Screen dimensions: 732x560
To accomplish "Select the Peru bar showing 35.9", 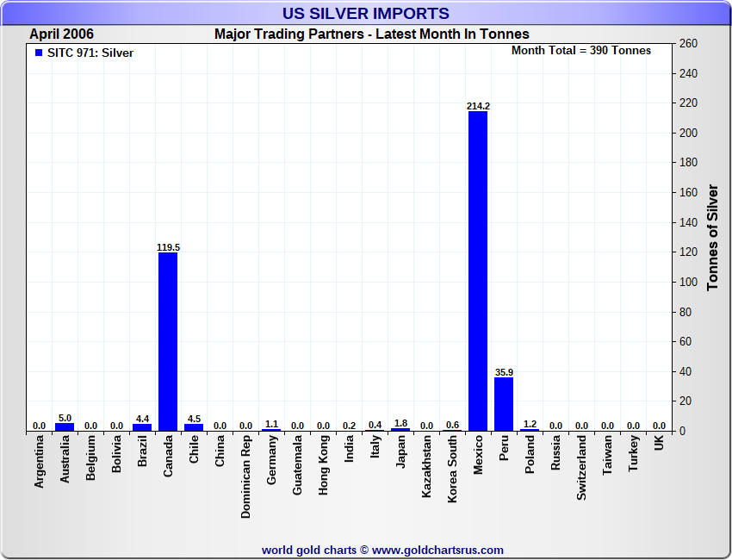I will [x=504, y=404].
